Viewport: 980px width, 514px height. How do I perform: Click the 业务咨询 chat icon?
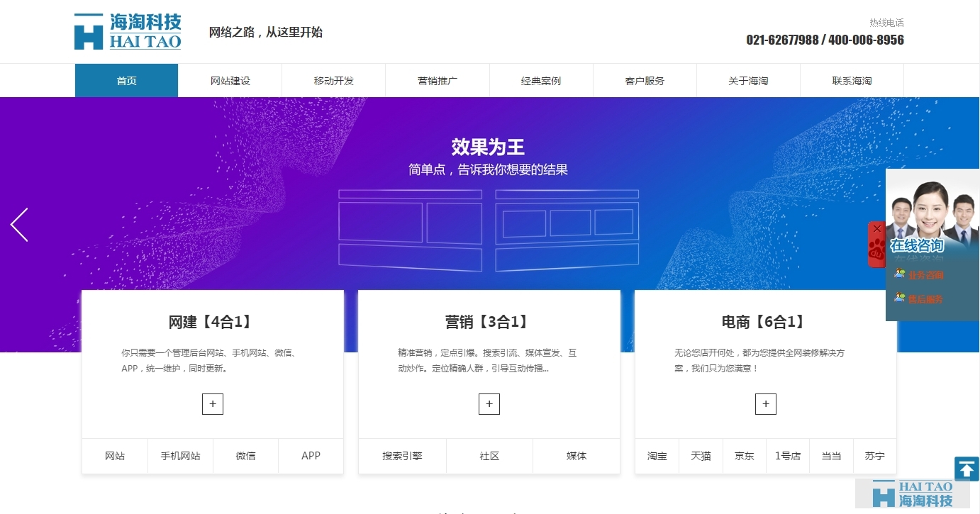pos(900,274)
